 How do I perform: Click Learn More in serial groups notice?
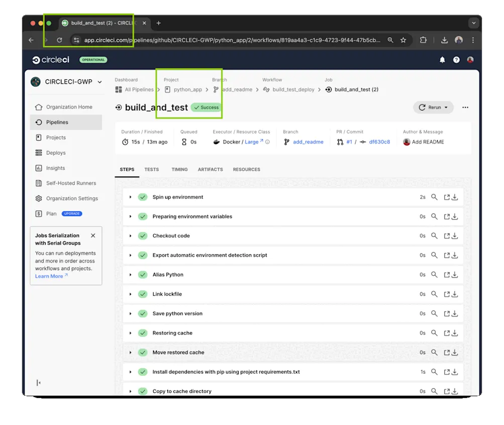tap(51, 276)
